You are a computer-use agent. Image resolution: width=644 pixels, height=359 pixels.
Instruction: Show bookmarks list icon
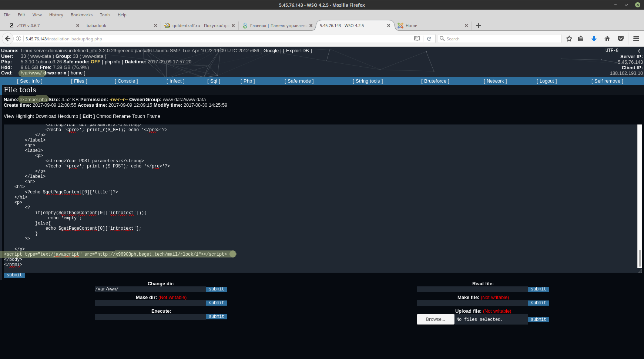tap(581, 39)
